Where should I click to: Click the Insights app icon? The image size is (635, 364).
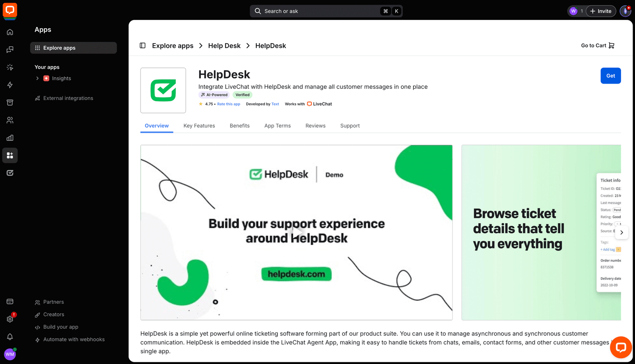click(46, 79)
